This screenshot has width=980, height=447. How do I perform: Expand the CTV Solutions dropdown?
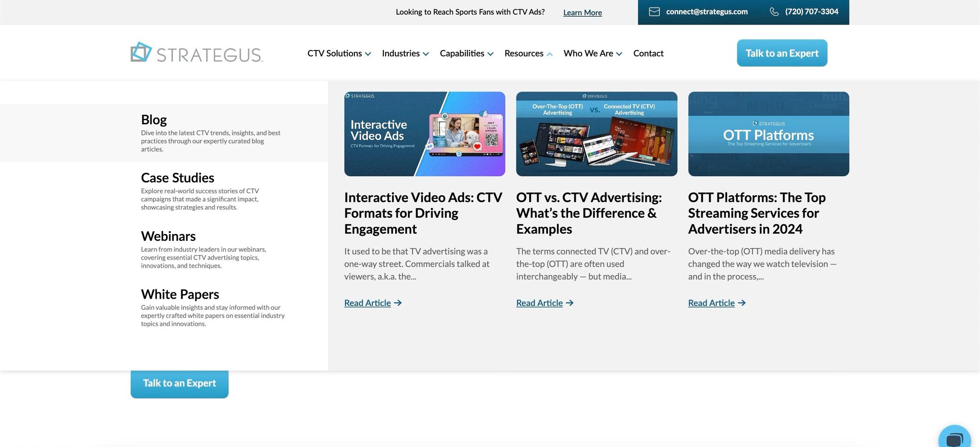(367, 54)
